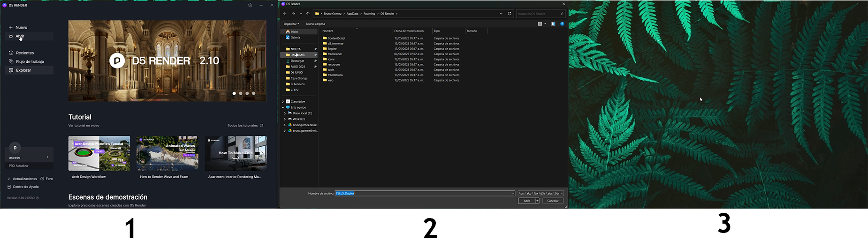Click the blue help icon
Screen dimensions: 868x248
tap(562, 24)
